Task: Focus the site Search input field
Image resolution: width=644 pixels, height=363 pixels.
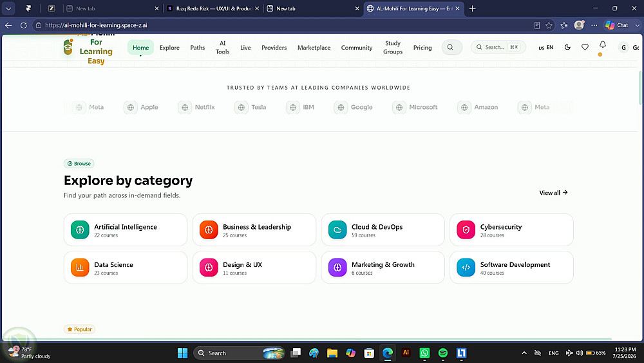Action: 498,47
